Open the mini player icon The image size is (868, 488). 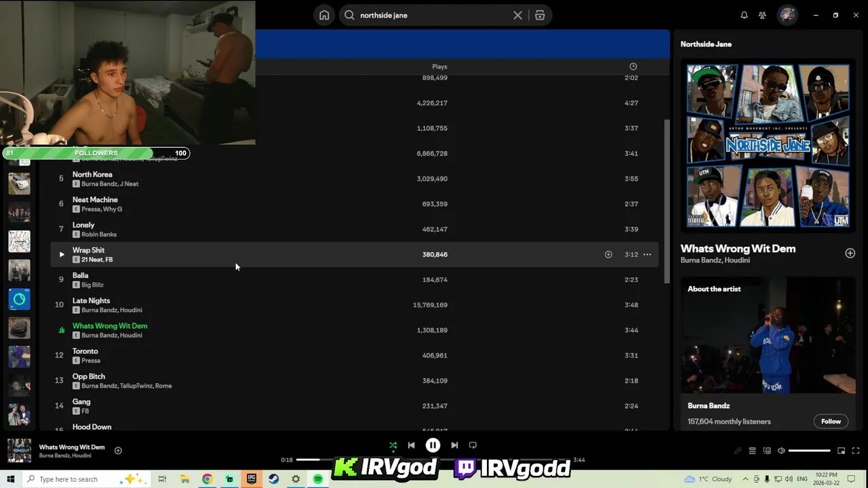coord(841,451)
